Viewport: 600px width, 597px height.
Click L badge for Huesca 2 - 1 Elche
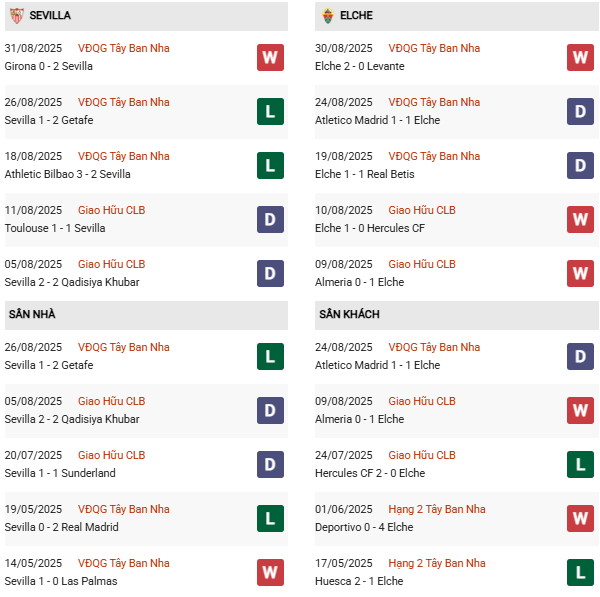point(580,572)
